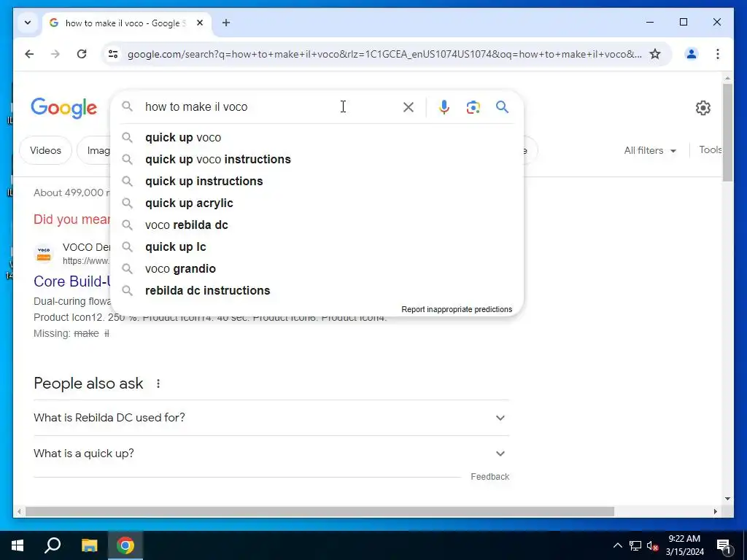Open Chrome's three-dot menu

click(718, 54)
